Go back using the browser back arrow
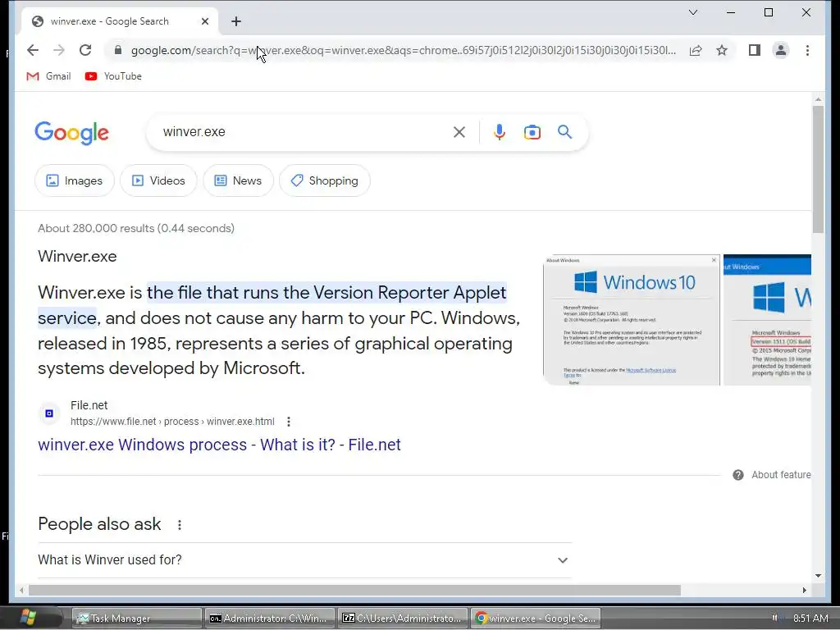The image size is (840, 630). [x=33, y=50]
